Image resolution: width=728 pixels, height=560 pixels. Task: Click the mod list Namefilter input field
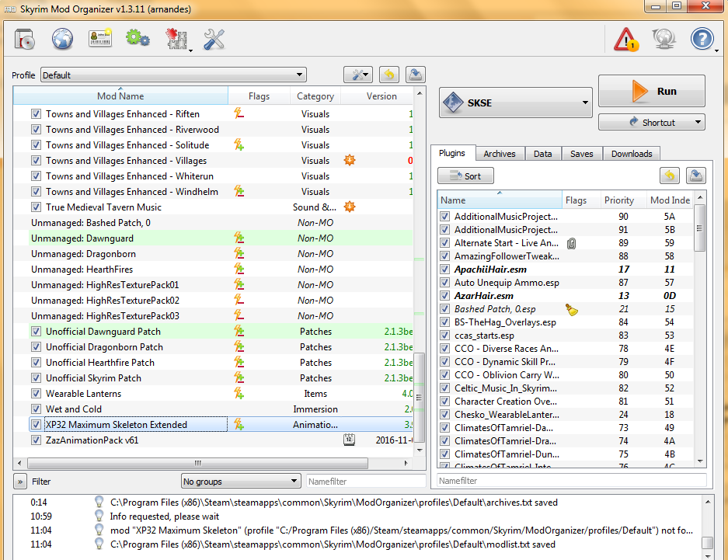click(366, 481)
